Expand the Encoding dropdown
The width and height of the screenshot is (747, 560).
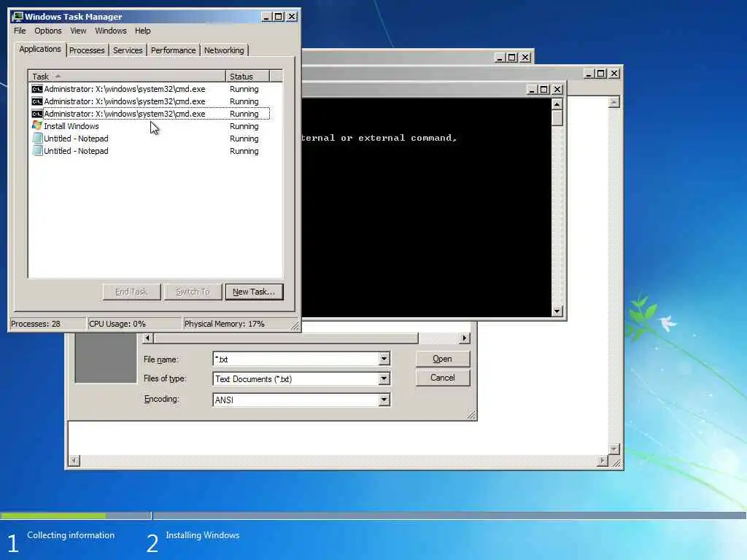click(384, 400)
